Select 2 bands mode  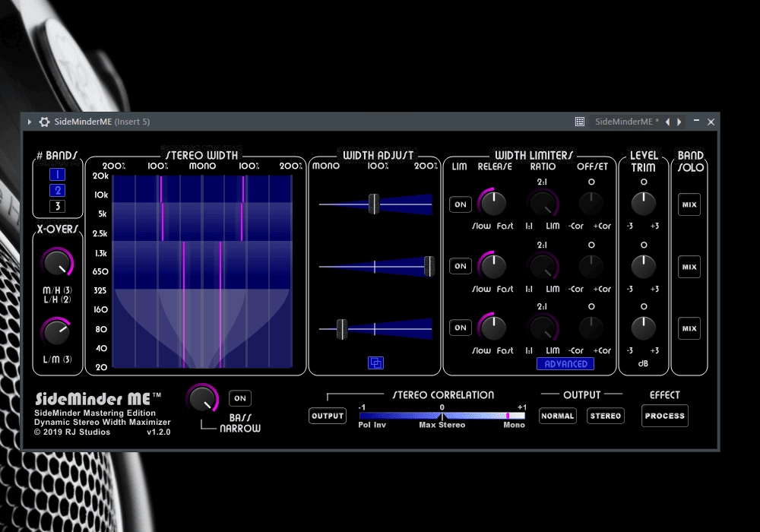[x=57, y=191]
